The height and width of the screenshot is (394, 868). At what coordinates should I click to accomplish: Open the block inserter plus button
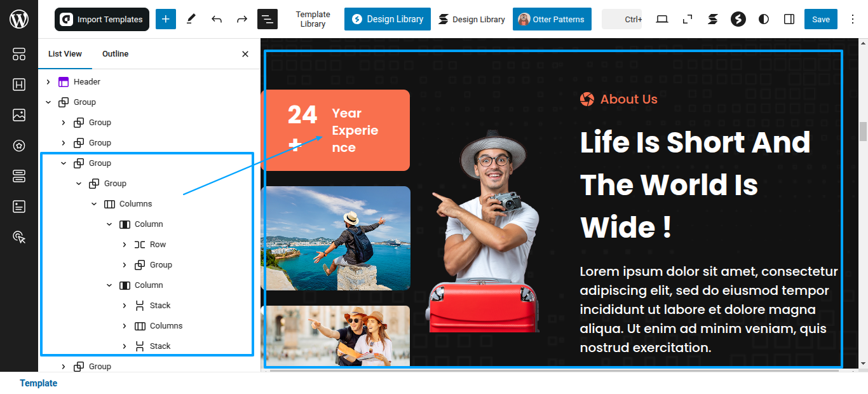point(165,19)
